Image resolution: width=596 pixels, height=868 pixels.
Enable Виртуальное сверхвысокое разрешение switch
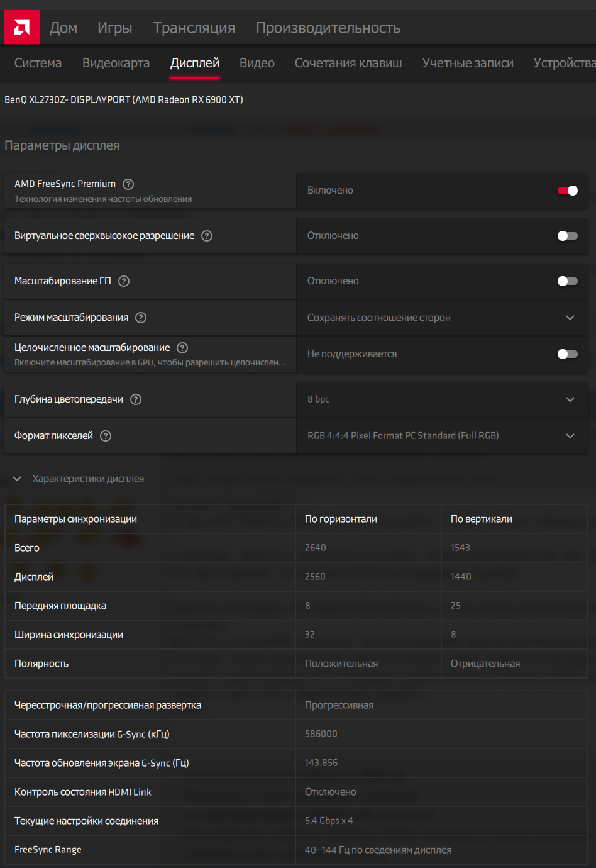click(x=567, y=236)
